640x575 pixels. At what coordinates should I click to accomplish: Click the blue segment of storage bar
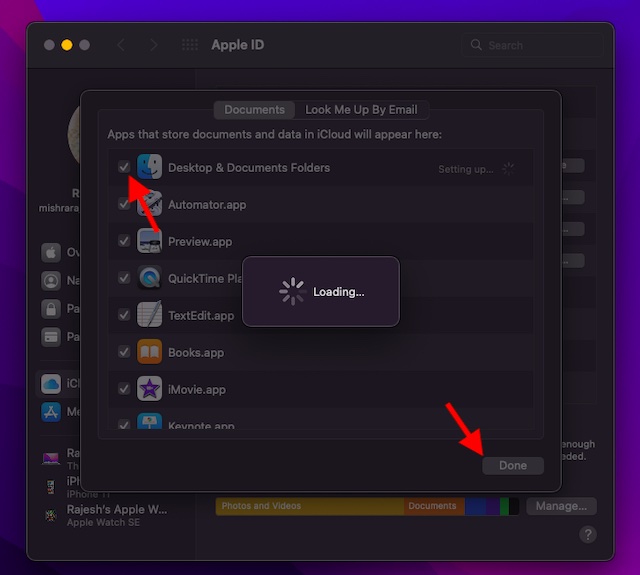click(x=475, y=506)
